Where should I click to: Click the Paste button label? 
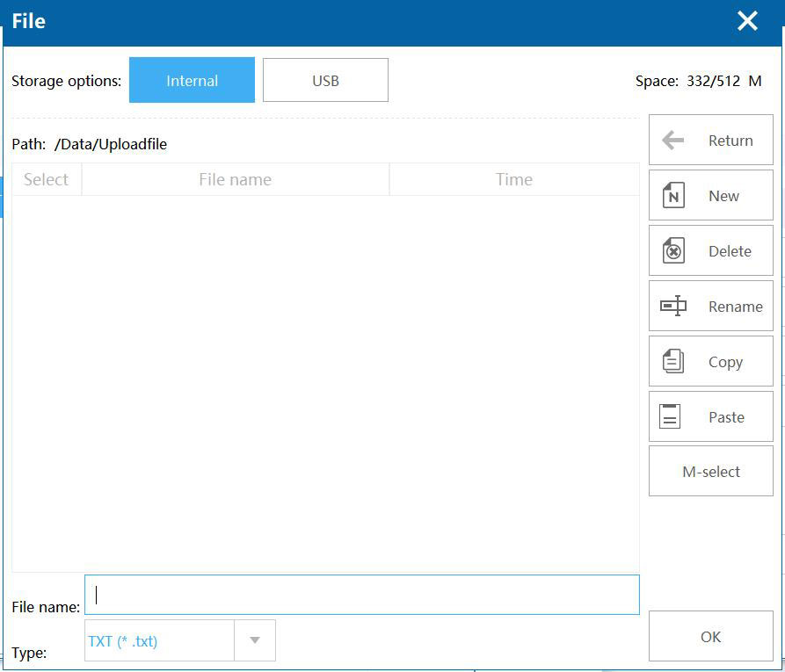click(726, 417)
